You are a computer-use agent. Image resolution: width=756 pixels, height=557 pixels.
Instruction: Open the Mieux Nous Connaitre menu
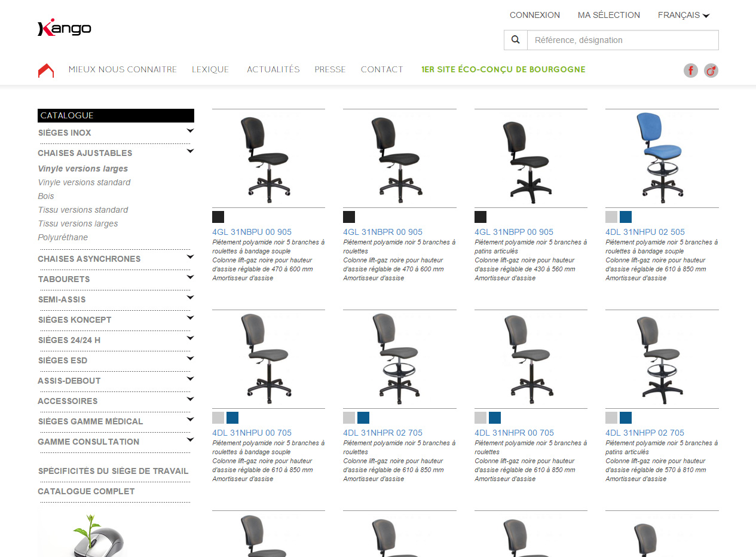[123, 69]
